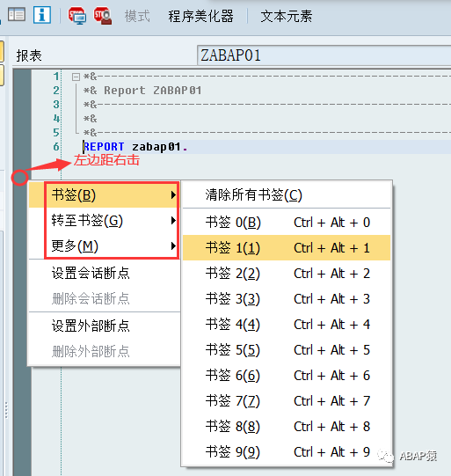This screenshot has width=451, height=476.
Task: Open the 更多(M) submenu
Action: (x=105, y=245)
